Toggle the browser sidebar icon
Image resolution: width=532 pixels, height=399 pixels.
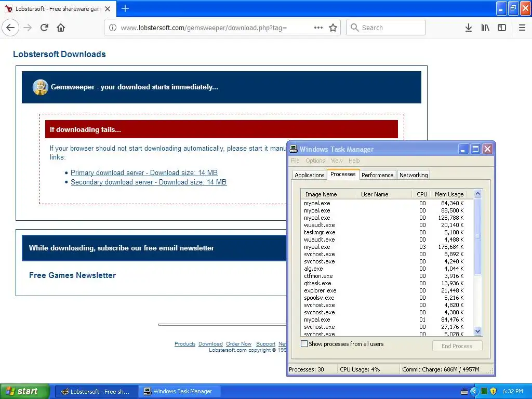(x=502, y=28)
